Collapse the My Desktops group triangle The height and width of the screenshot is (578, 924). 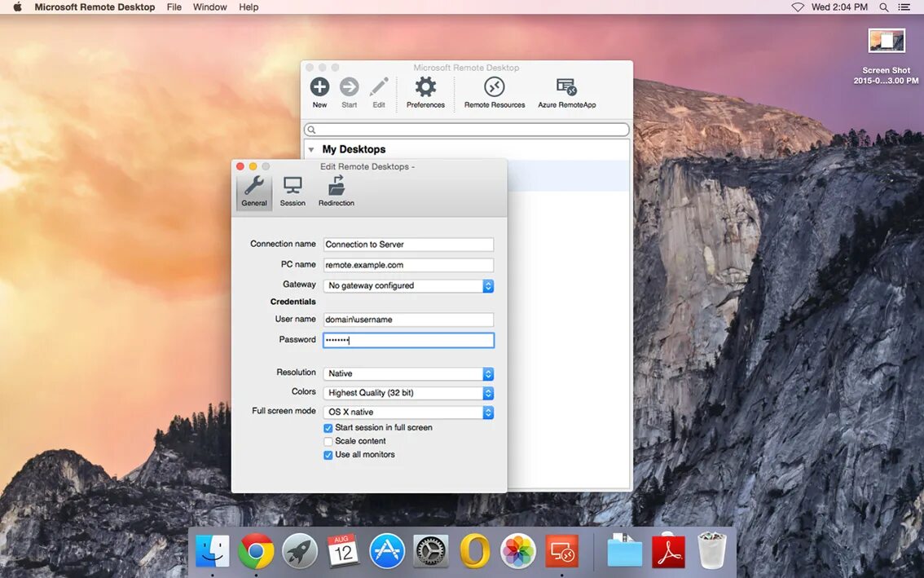click(x=311, y=150)
